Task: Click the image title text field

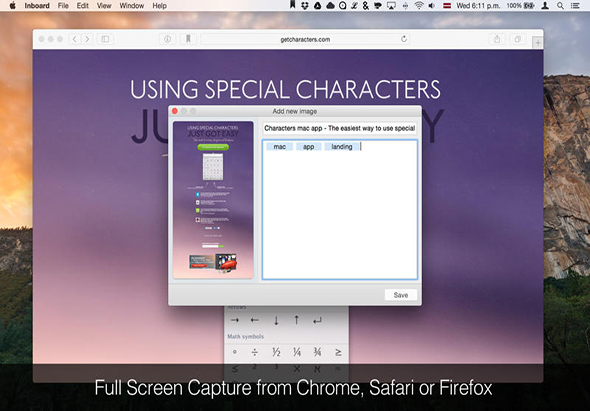Action: coord(340,128)
